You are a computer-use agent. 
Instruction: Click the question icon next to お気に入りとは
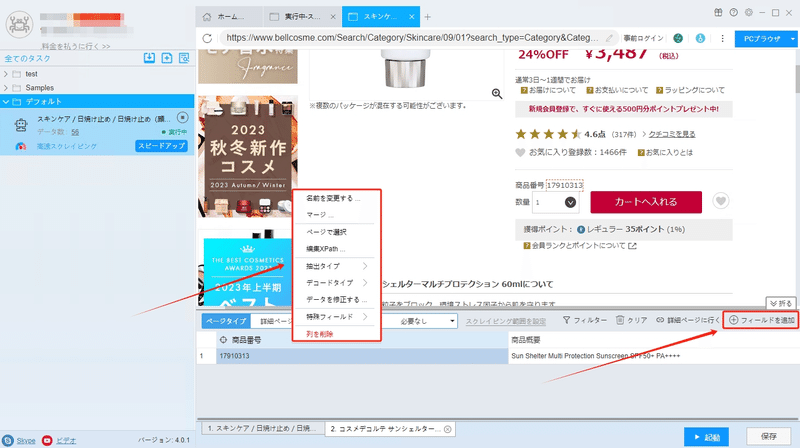coord(641,153)
